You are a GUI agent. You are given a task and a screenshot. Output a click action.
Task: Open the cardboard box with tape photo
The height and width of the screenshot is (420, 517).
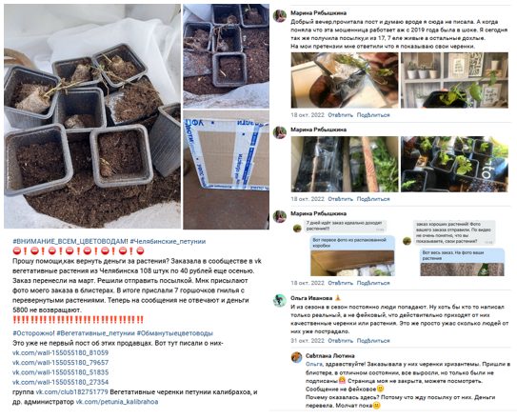tap(227, 170)
